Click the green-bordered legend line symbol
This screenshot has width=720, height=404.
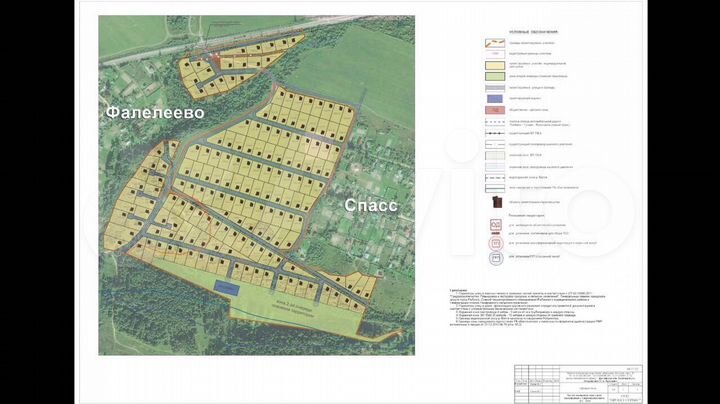coord(494,187)
